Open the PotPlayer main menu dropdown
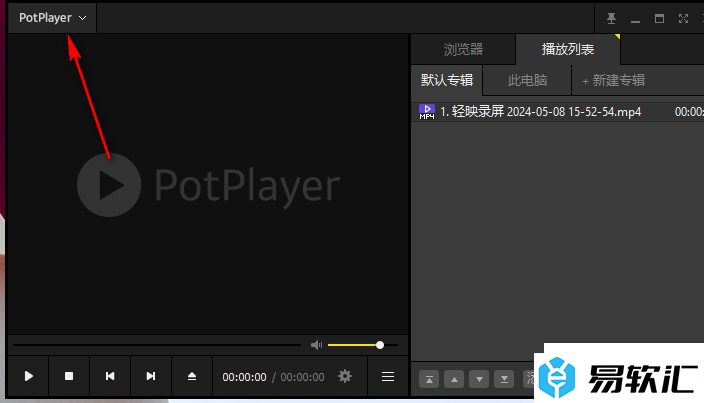The image size is (704, 403). click(52, 18)
